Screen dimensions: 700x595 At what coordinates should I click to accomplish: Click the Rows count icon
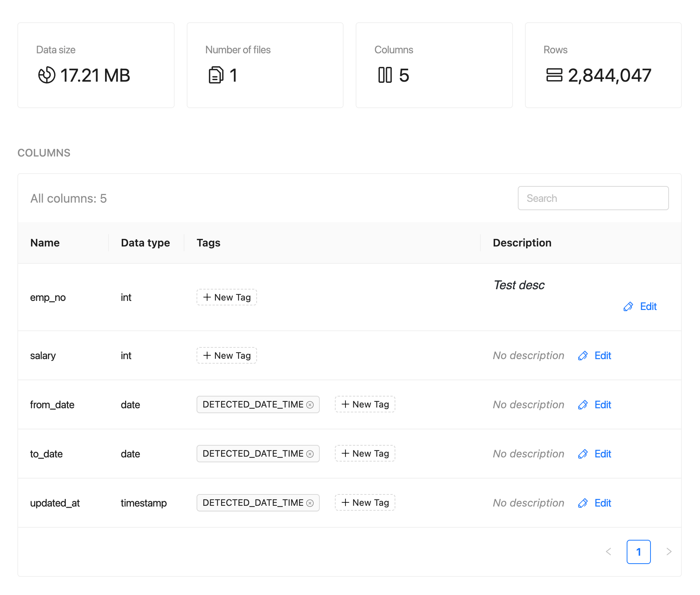554,75
